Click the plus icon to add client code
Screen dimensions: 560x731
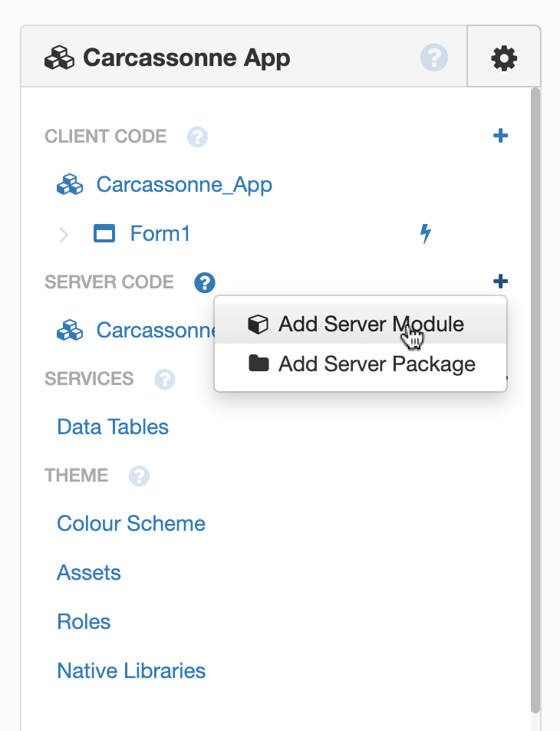(500, 137)
